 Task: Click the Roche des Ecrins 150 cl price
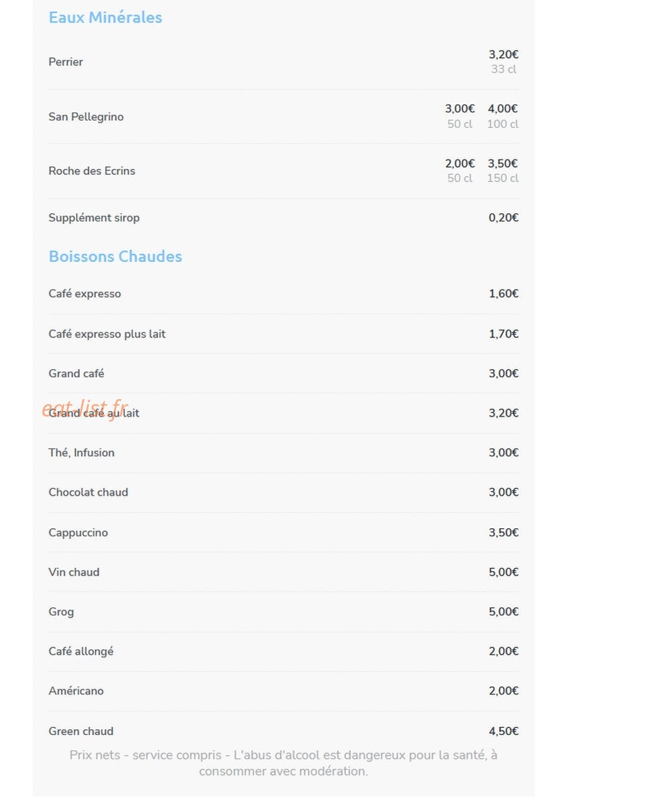(x=503, y=171)
